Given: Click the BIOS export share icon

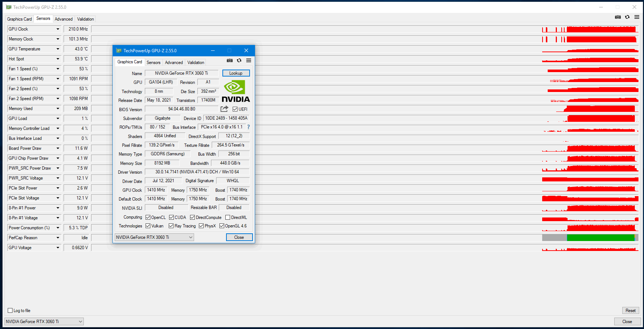Looking at the screenshot, I should point(224,109).
